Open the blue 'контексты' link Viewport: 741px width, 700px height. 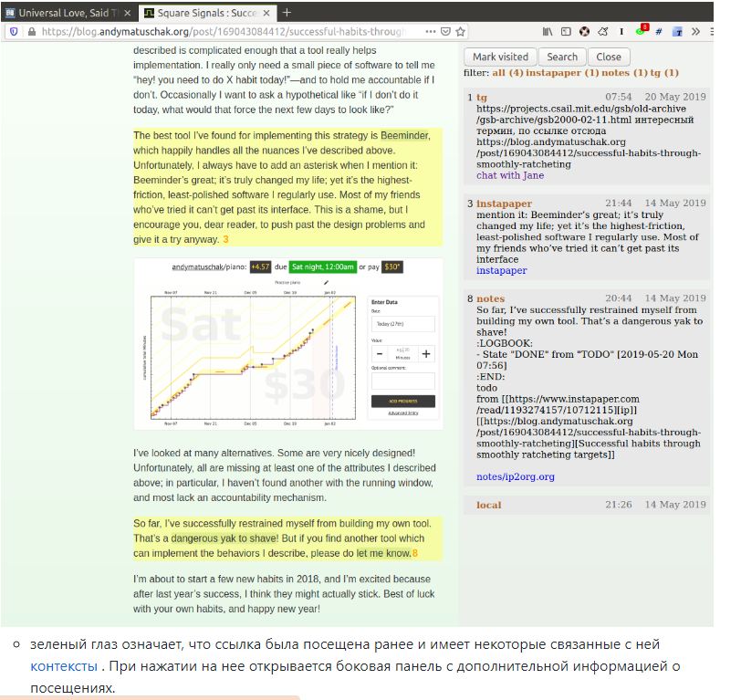[64, 666]
